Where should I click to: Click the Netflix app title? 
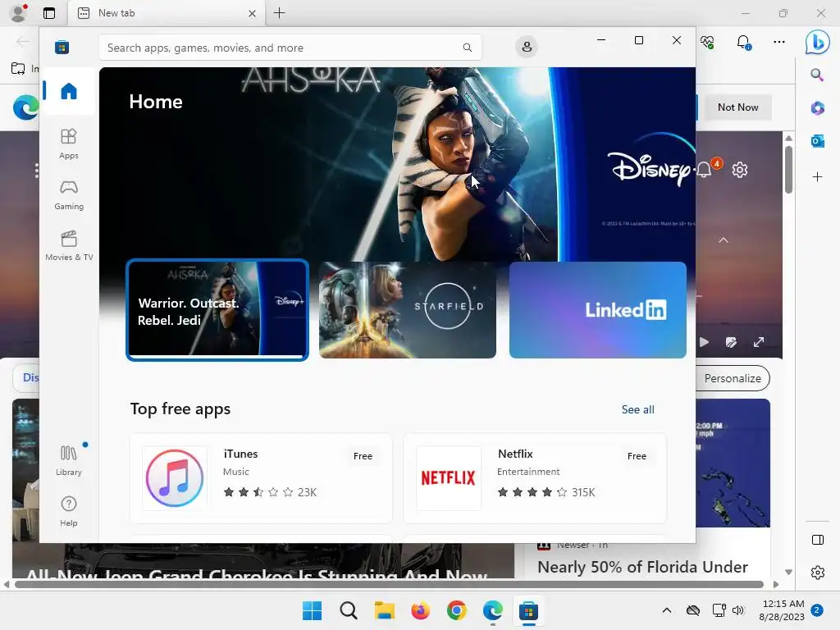coord(515,454)
